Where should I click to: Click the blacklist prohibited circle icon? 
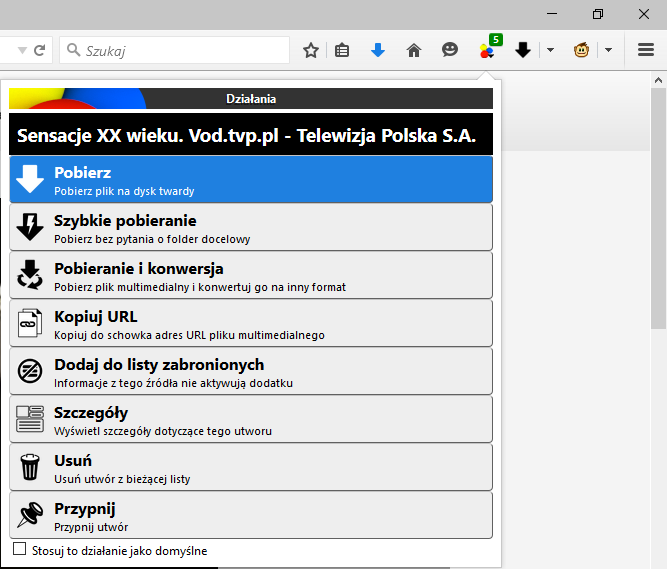coord(30,371)
